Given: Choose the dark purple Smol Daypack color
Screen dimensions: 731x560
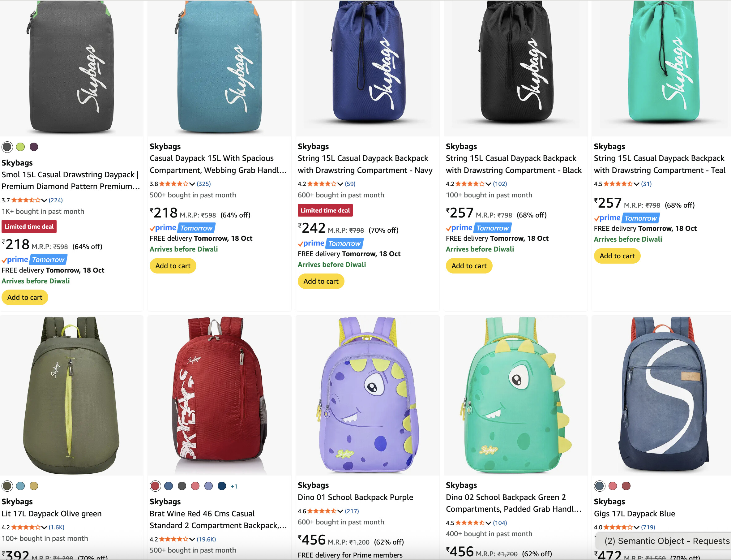Looking at the screenshot, I should tap(34, 147).
